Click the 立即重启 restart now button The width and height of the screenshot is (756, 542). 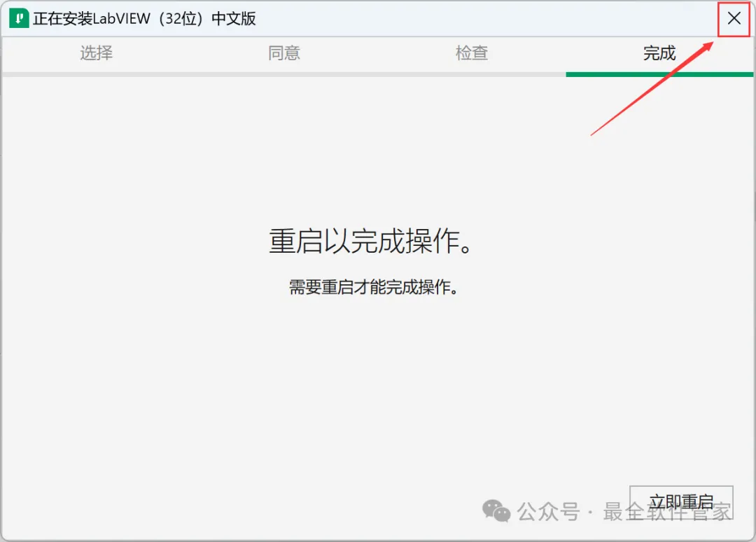point(681,503)
